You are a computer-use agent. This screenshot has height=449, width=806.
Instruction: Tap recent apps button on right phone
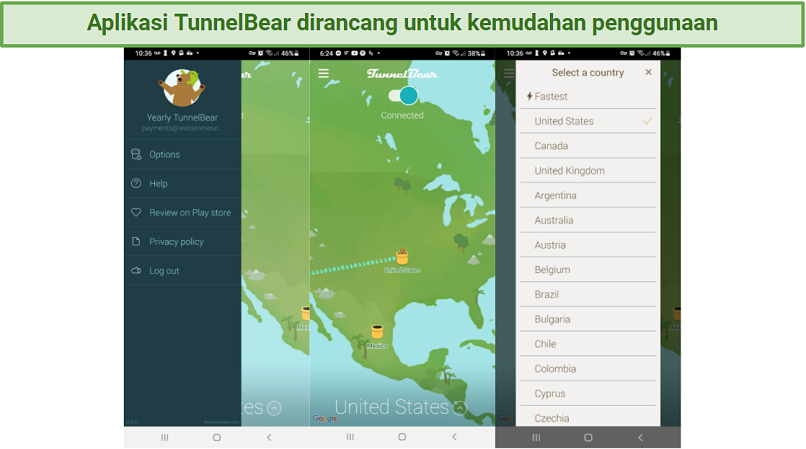coord(536,437)
